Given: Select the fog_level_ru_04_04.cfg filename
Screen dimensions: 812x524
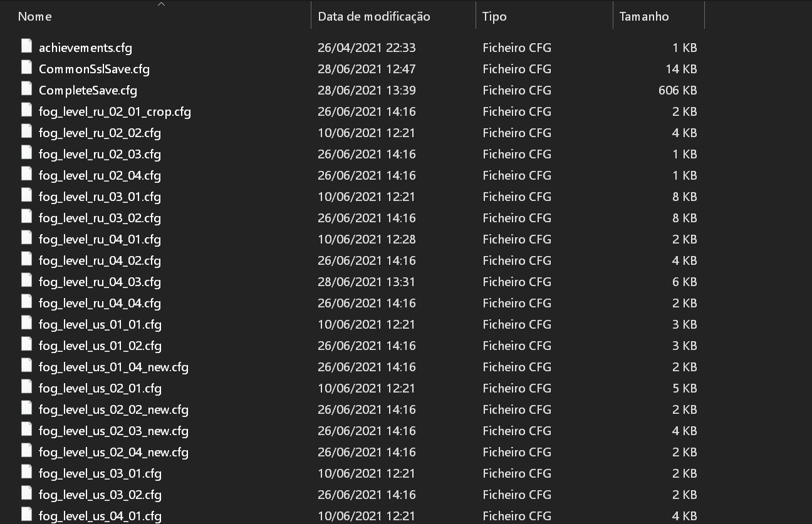Looking at the screenshot, I should [100, 303].
